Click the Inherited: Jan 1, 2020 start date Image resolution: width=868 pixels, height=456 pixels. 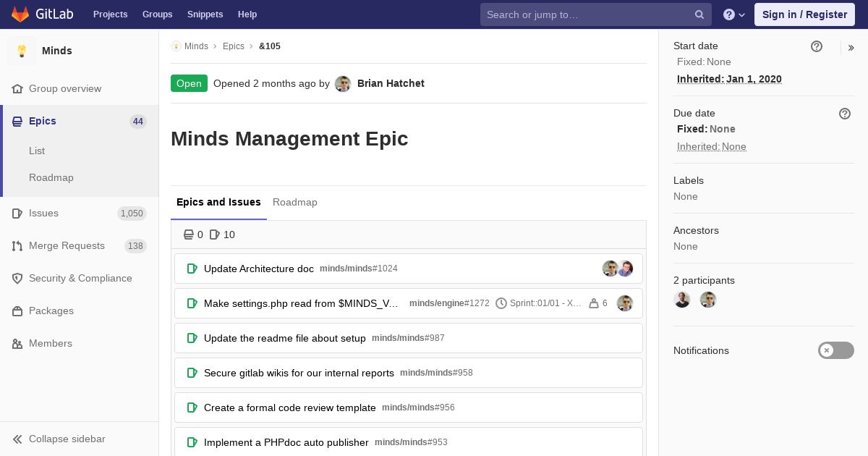coord(729,80)
